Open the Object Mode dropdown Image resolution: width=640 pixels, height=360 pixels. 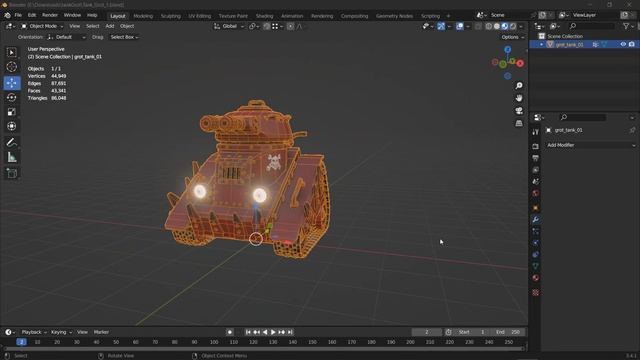coord(42,26)
